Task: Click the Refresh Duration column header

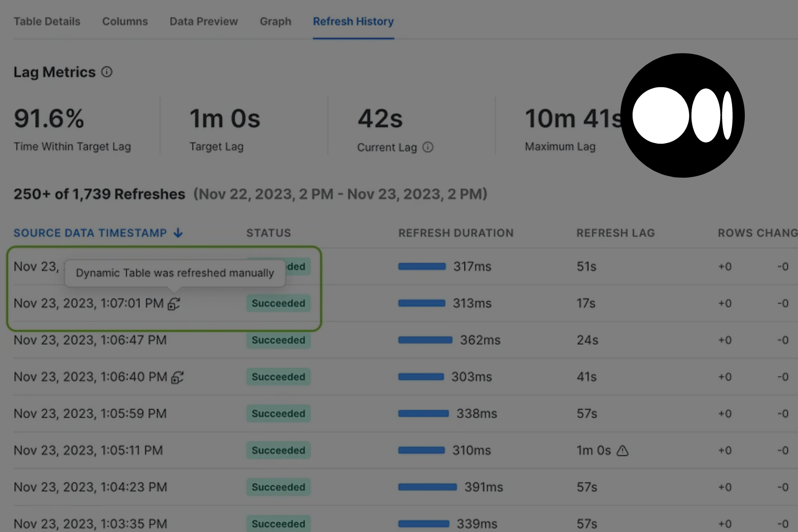Action: click(456, 233)
